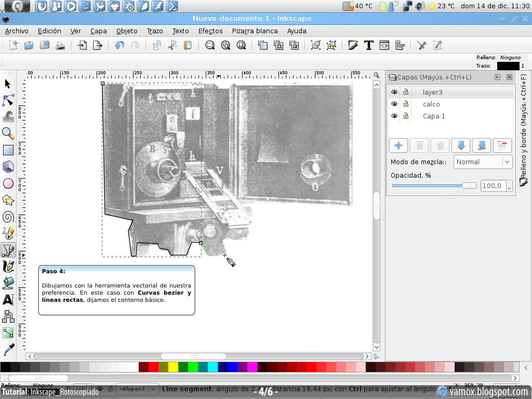The image size is (532, 399).
Task: Pick the cyan swatch in palette
Action: [x=212, y=367]
